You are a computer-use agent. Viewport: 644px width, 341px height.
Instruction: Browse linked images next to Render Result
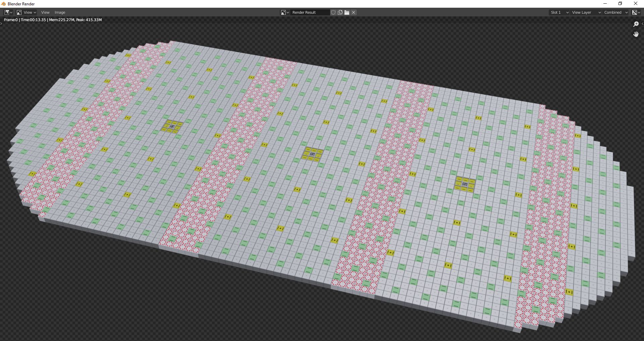tap(285, 12)
